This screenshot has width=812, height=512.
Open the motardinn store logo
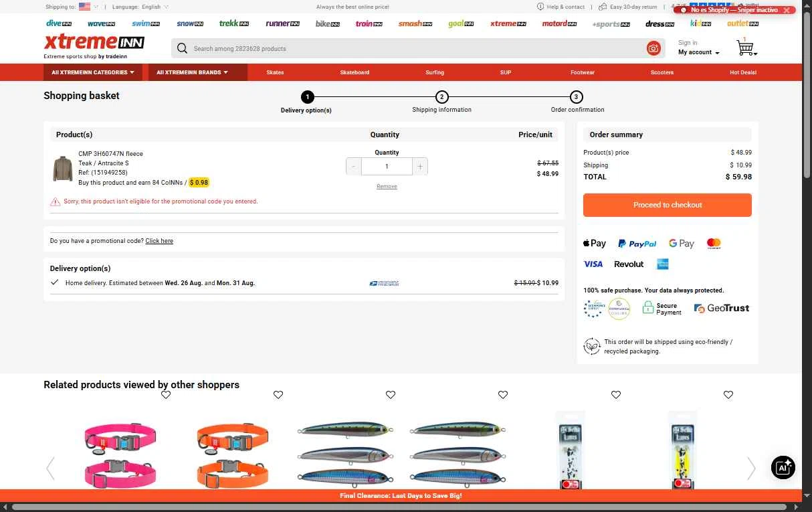click(559, 23)
